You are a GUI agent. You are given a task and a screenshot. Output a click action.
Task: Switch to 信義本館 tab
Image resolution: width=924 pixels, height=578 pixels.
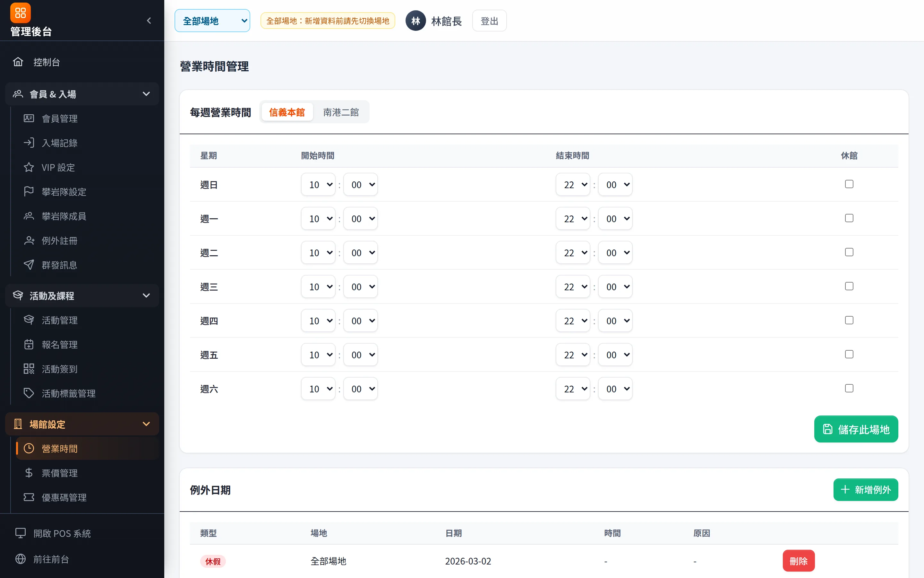click(x=287, y=112)
